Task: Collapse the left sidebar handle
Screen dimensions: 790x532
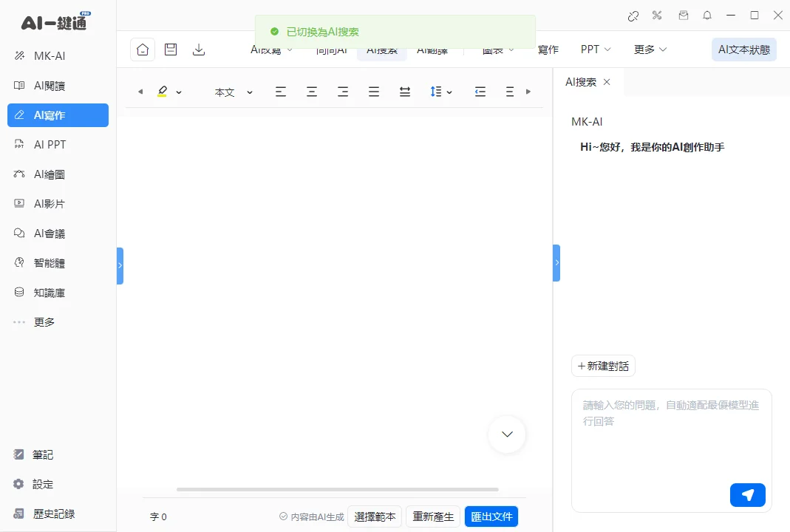Action: click(x=120, y=265)
